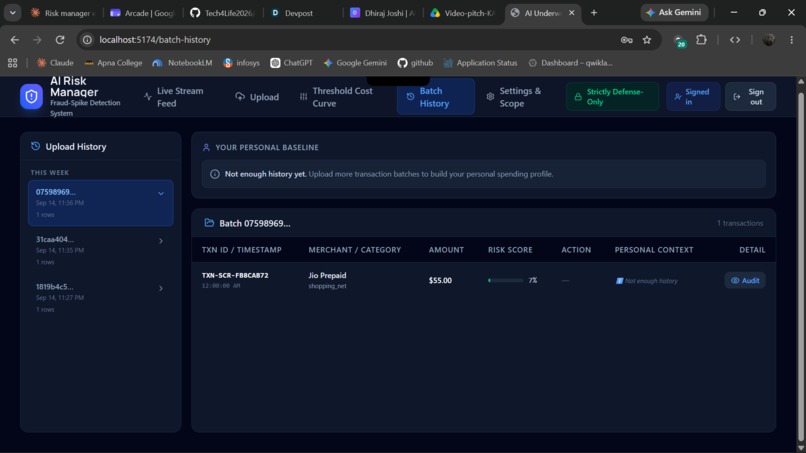Open the NotebookLM bookmark

point(182,63)
